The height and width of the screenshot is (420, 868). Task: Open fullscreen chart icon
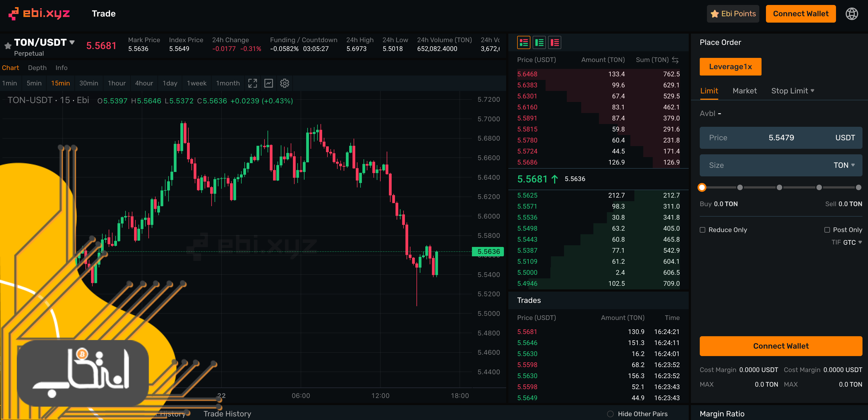click(252, 83)
